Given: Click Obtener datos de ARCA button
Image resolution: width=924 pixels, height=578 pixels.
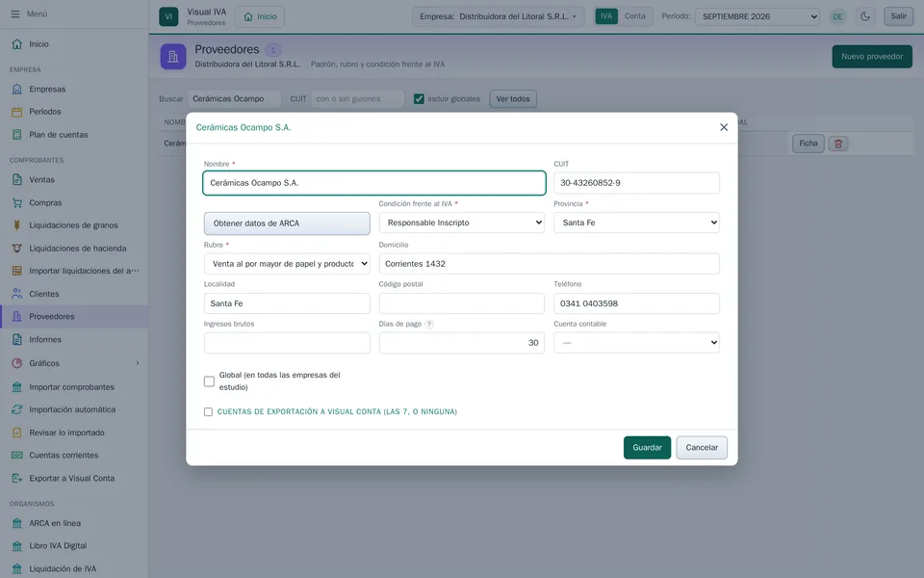Looking at the screenshot, I should (x=287, y=223).
